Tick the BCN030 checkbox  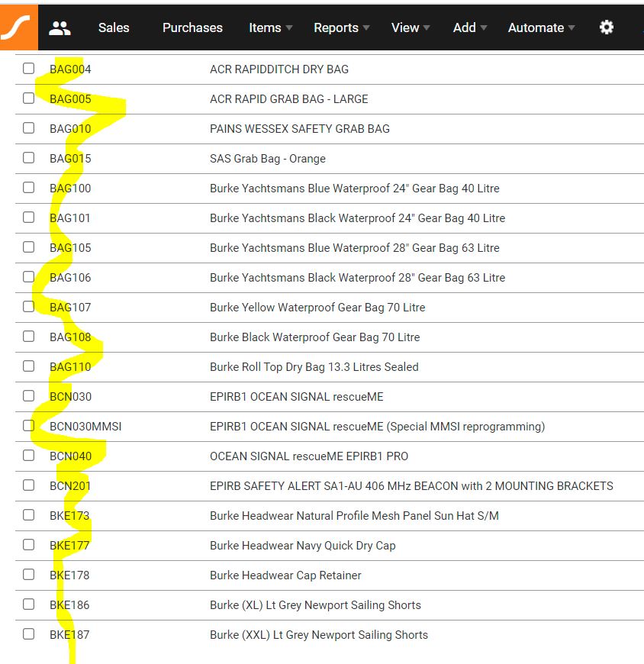tap(29, 395)
